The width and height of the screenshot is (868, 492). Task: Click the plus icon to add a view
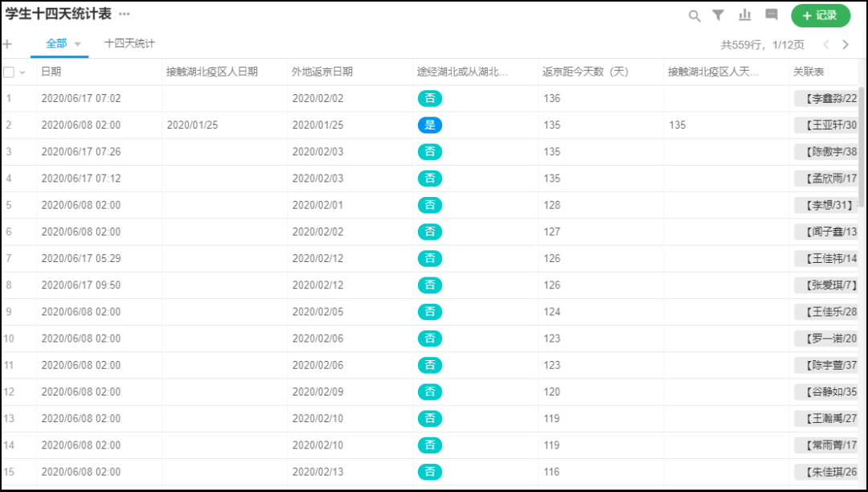pyautogui.click(x=7, y=44)
